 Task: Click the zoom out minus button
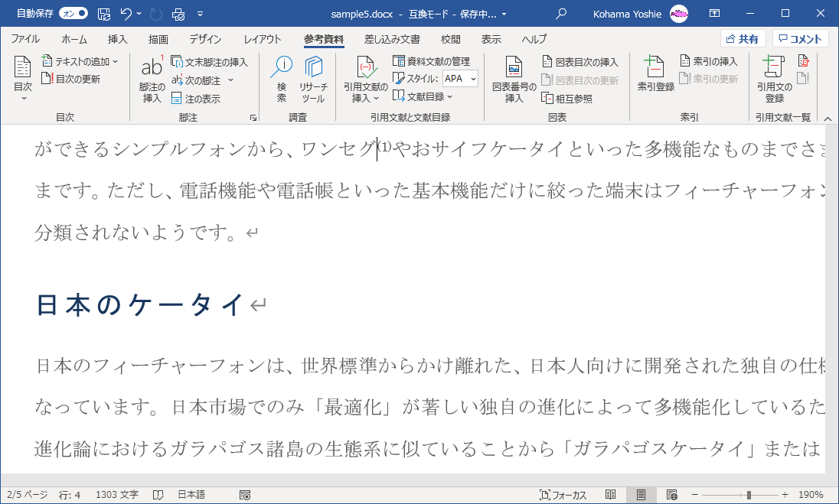(x=694, y=495)
